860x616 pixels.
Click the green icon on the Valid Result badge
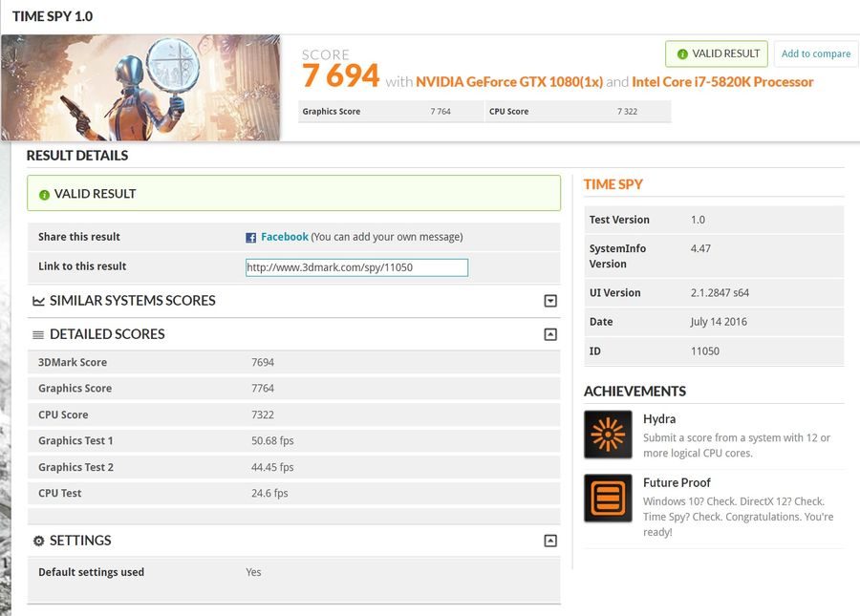pyautogui.click(x=682, y=53)
